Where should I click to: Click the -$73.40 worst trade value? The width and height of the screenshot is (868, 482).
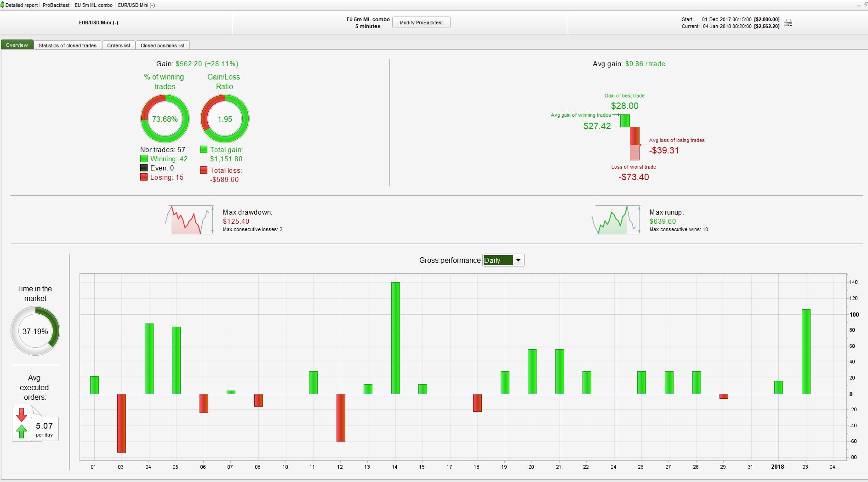click(x=634, y=177)
